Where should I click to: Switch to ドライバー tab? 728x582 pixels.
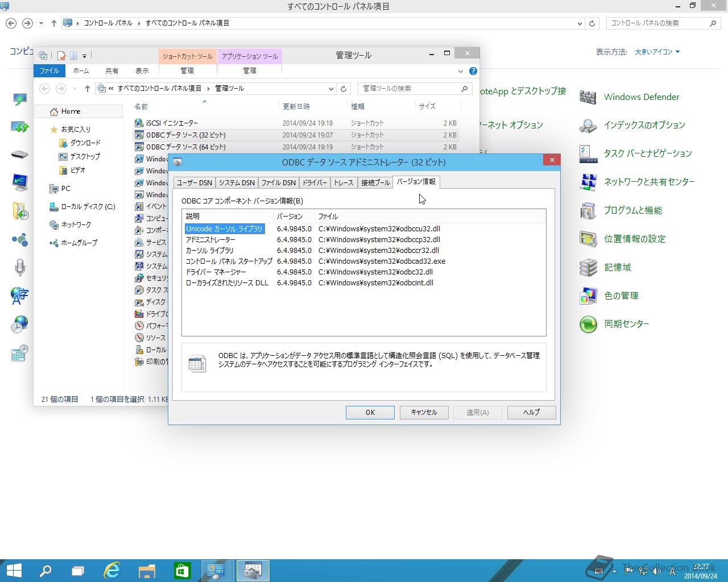click(315, 182)
